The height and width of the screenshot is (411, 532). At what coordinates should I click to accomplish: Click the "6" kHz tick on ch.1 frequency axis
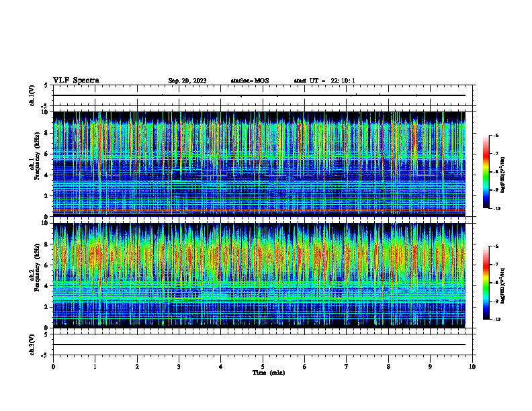[46, 154]
